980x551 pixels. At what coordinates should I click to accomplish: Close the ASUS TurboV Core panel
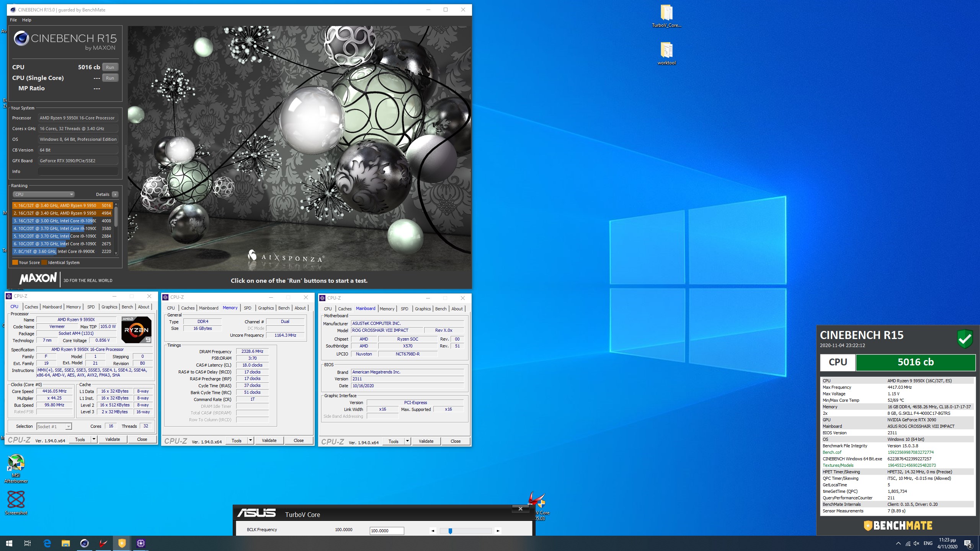click(x=520, y=509)
